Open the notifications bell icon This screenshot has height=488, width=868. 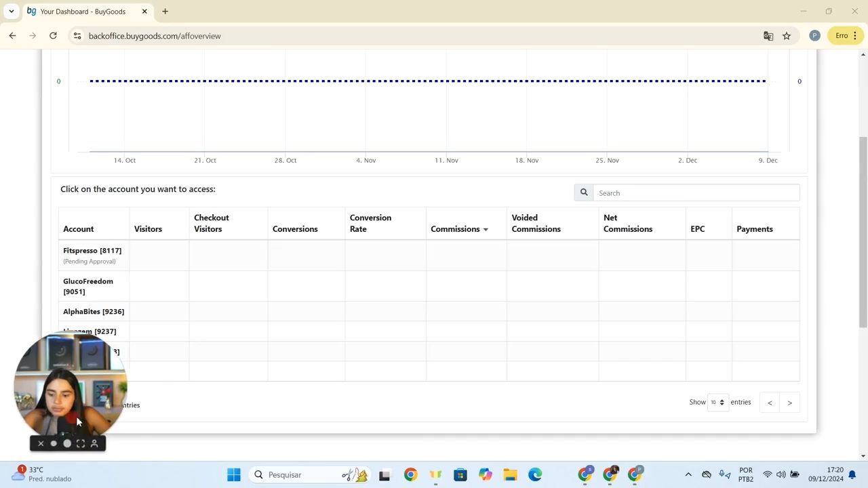tap(852, 474)
